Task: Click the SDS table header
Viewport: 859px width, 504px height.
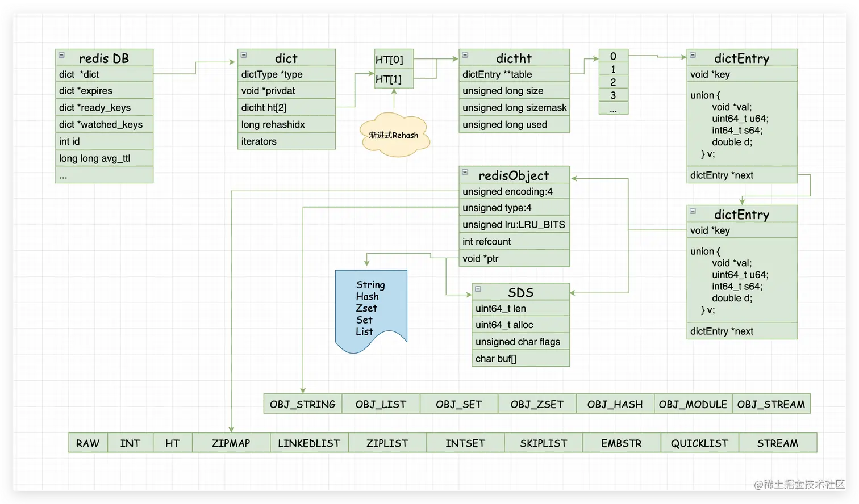Action: (521, 292)
